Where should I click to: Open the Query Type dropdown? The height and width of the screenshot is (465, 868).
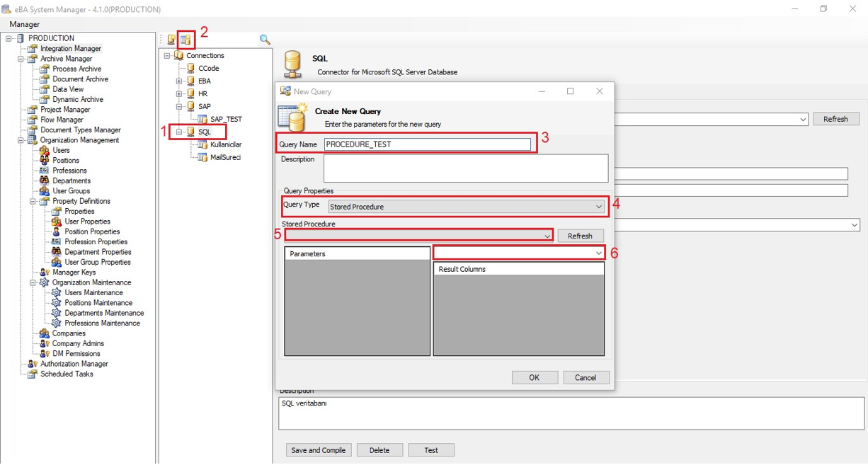(599, 207)
